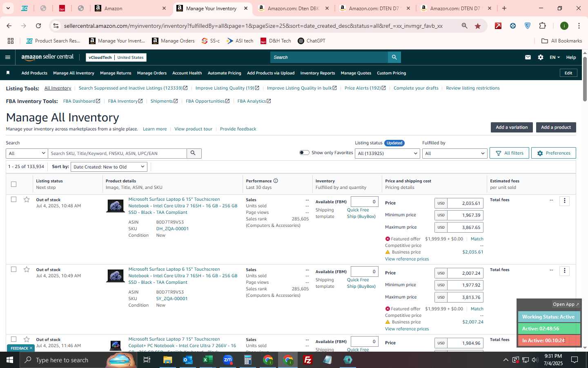Click the page vertical scrollbar
This screenshot has height=368, width=588.
[x=585, y=79]
